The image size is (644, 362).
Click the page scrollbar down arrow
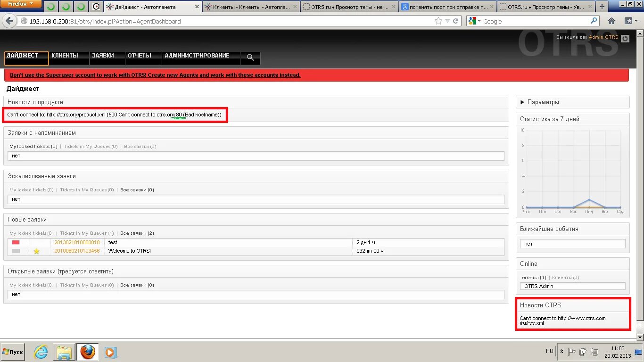[x=640, y=337]
